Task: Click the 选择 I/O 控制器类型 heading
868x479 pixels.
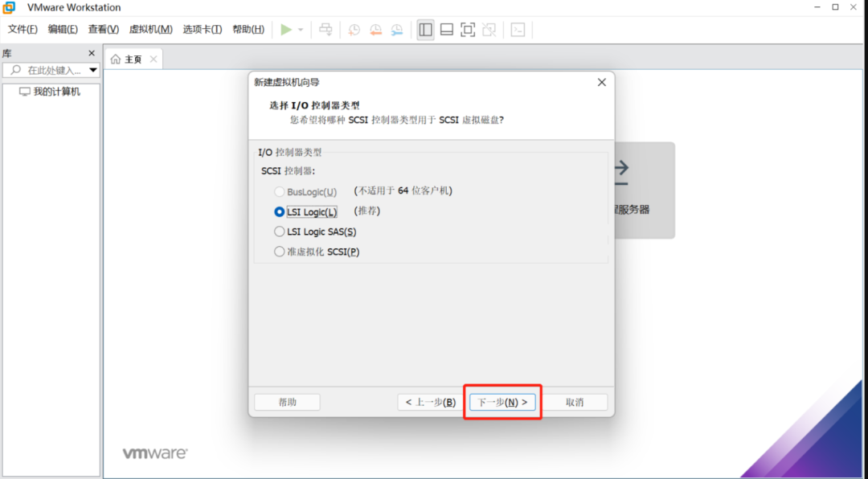Action: point(316,105)
